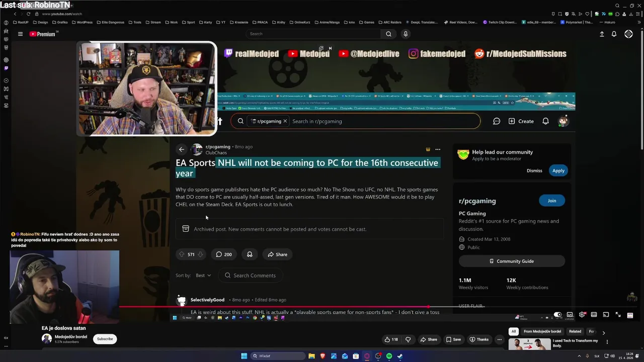Select the All filter chip
Viewport: 644px width, 362px height.
pyautogui.click(x=513, y=331)
